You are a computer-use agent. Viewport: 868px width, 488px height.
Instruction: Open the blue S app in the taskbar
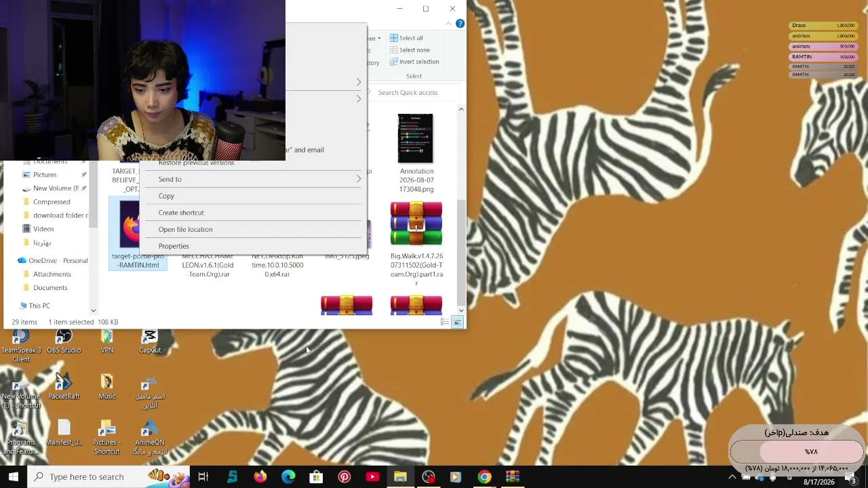(232, 476)
